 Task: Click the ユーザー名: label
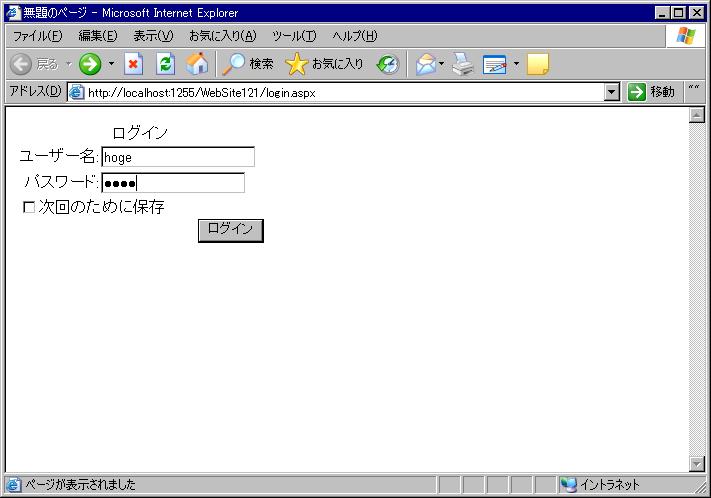pyautogui.click(x=59, y=156)
